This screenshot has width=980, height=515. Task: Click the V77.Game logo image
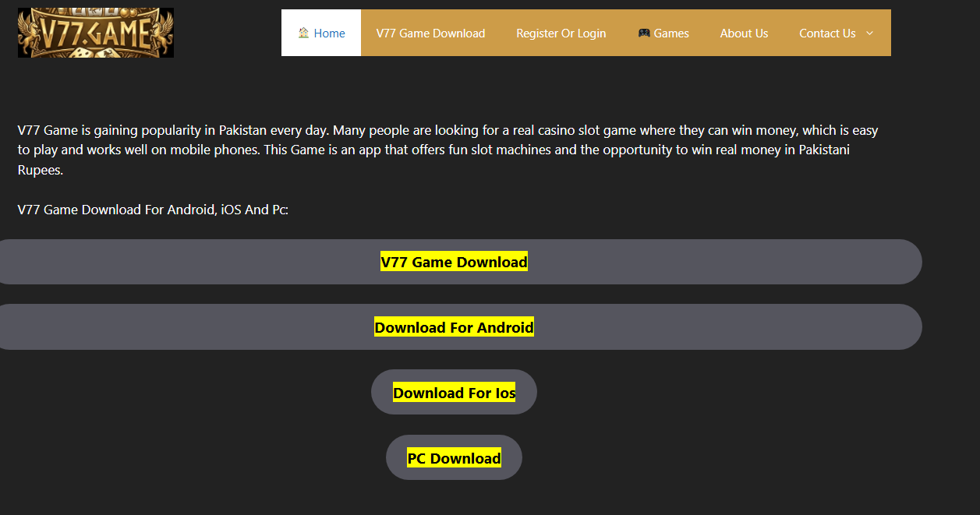click(x=96, y=33)
